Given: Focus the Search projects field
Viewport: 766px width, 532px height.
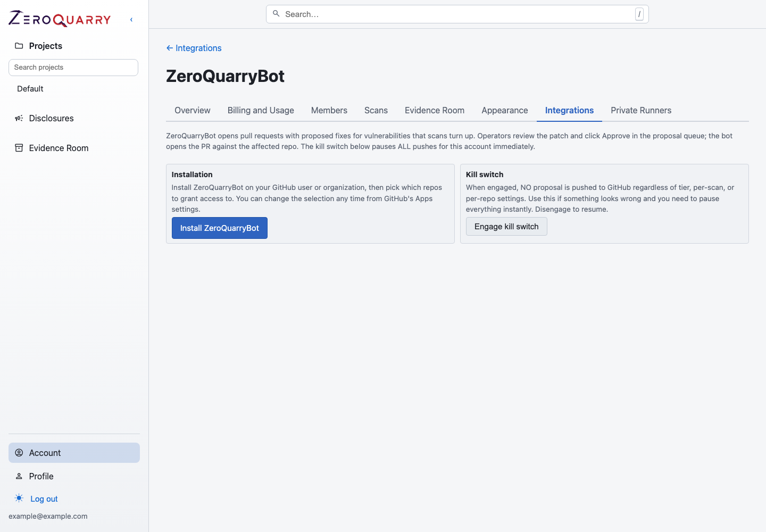Looking at the screenshot, I should pyautogui.click(x=73, y=68).
